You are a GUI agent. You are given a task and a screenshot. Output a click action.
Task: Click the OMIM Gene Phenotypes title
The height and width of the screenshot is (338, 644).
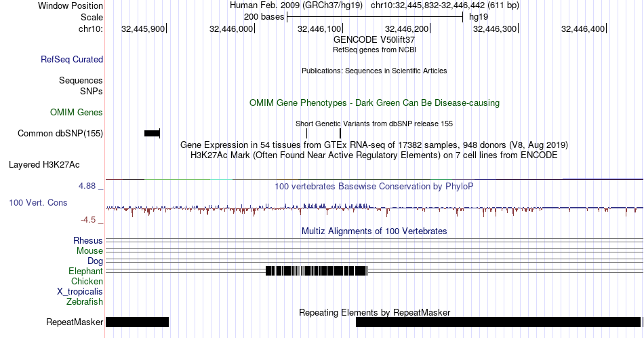(x=374, y=102)
